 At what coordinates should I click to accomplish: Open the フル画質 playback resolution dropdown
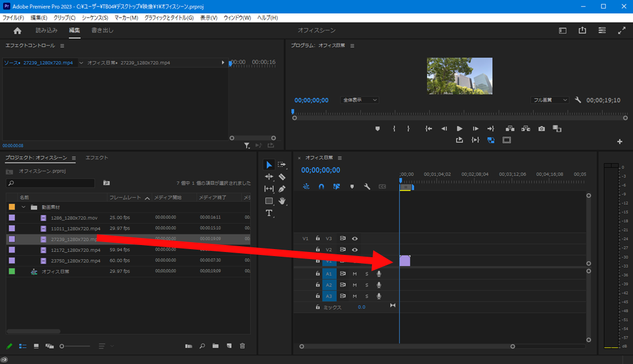click(x=549, y=100)
